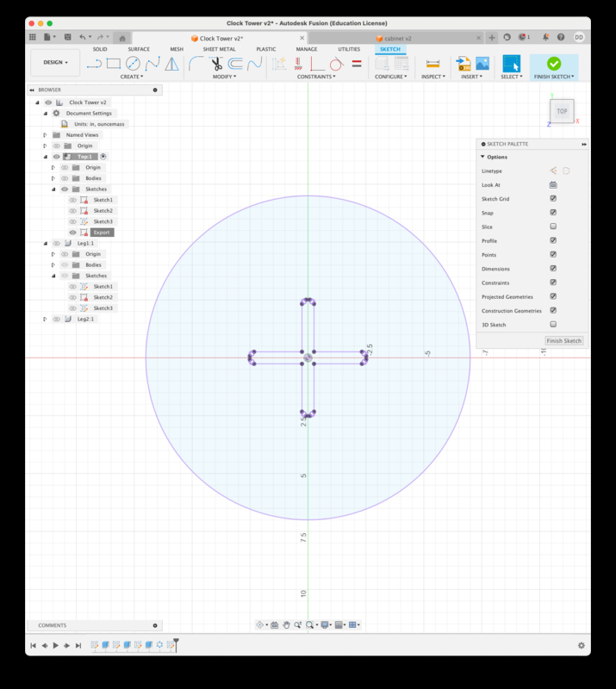Toggle the Constraints checkbox
Screen dimensions: 616x689
click(553, 282)
